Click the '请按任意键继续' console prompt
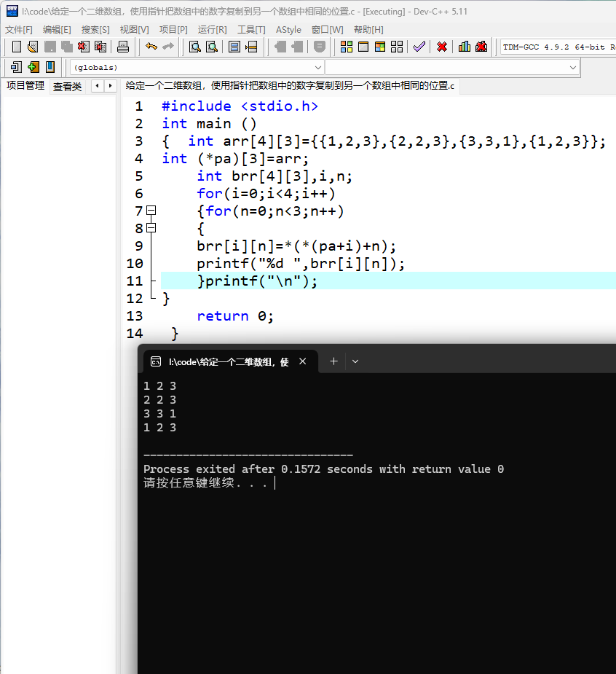The image size is (616, 674). (206, 482)
